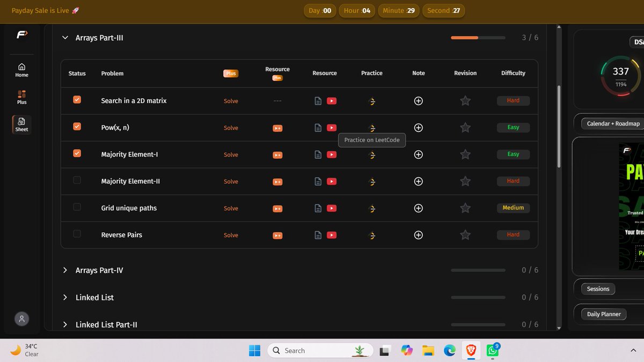
Task: Click the site logo in the sidebar
Action: pos(21,35)
